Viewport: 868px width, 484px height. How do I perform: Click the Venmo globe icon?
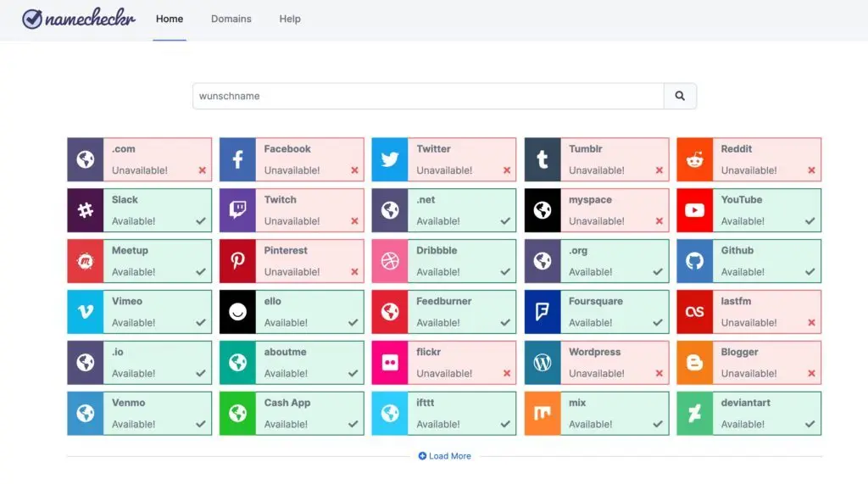click(86, 413)
